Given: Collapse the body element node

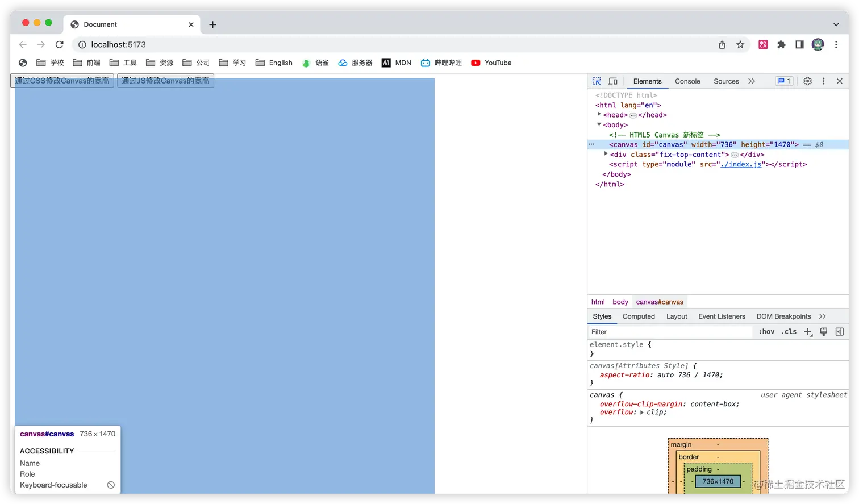Looking at the screenshot, I should click(x=599, y=124).
